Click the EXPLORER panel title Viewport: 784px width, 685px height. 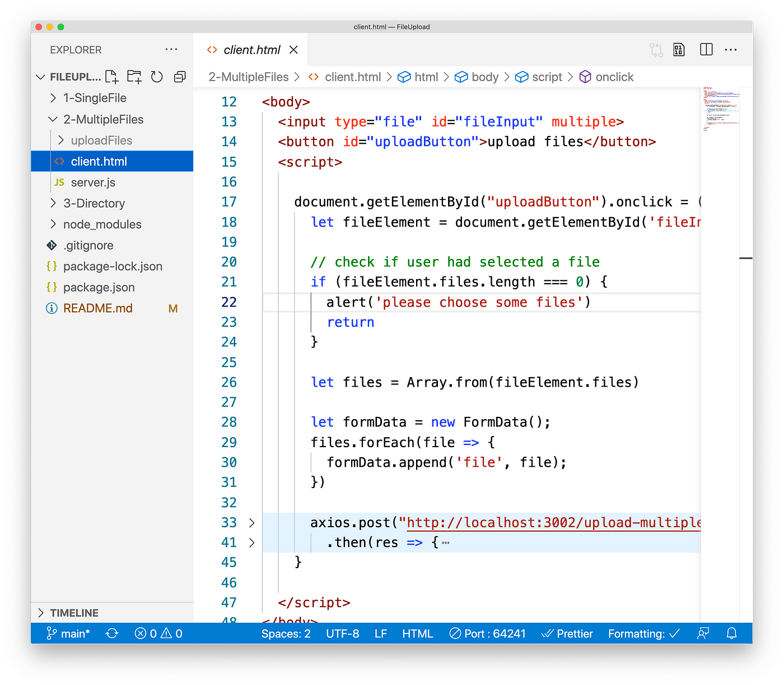76,50
